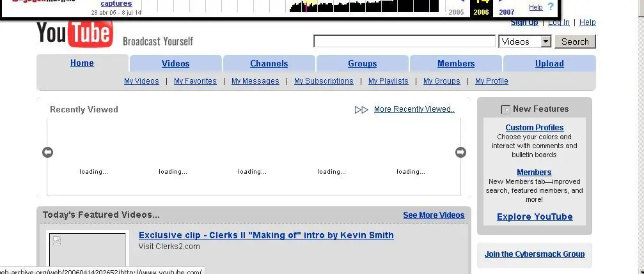Open the Members tab

pos(456,64)
